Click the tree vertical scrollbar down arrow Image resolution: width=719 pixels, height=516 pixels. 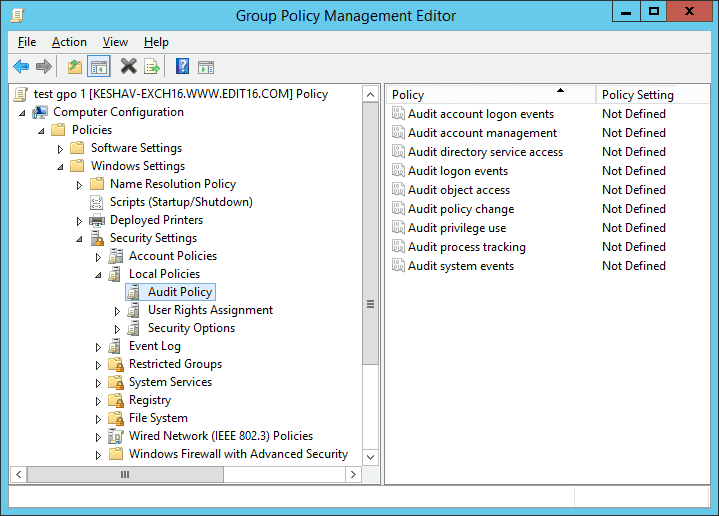point(371,457)
